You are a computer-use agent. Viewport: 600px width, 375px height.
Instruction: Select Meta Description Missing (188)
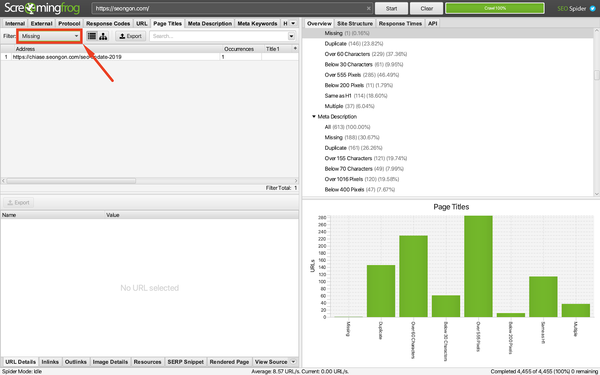click(352, 137)
